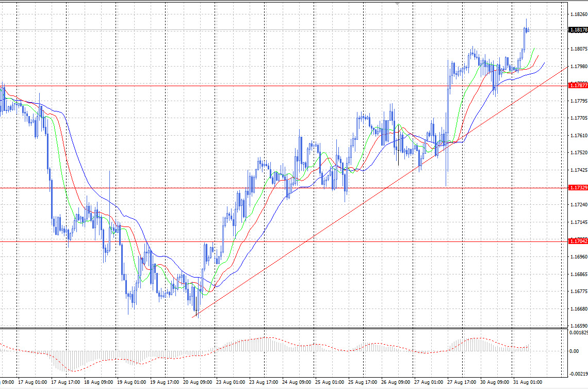Click price scale value 1.17145
This screenshot has width=588, height=389.
click(579, 222)
